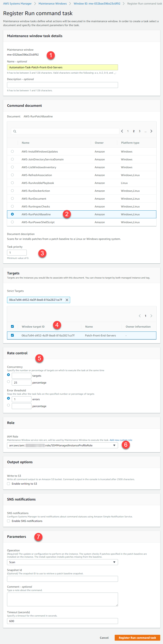
Task: Open the Window ID mw-032bae396e23c6f92 breadcrumb
Action: point(97,4)
